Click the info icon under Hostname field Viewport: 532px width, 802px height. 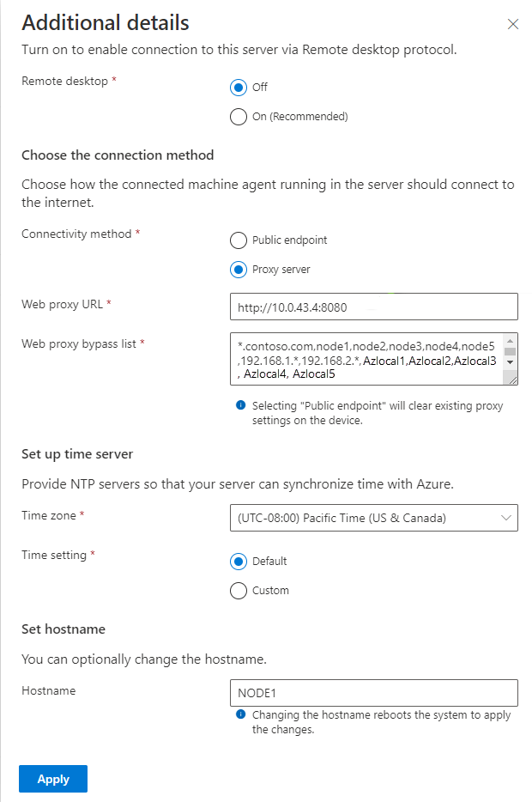(241, 714)
